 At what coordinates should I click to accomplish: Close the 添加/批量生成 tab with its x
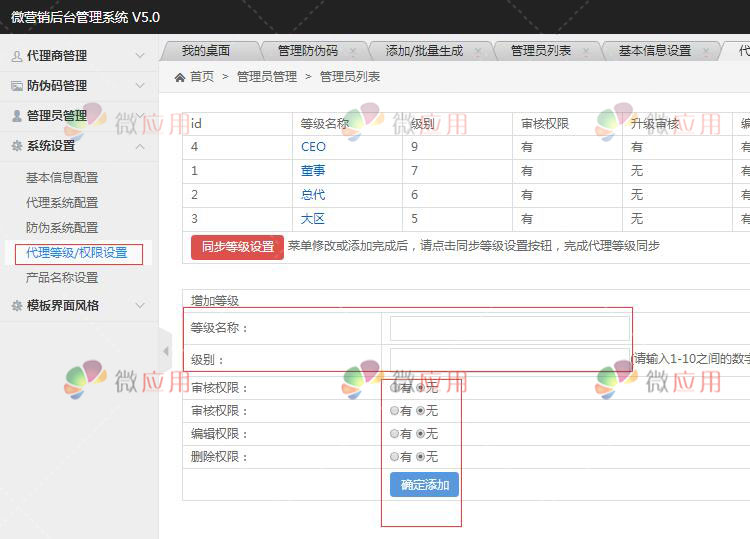pos(477,51)
